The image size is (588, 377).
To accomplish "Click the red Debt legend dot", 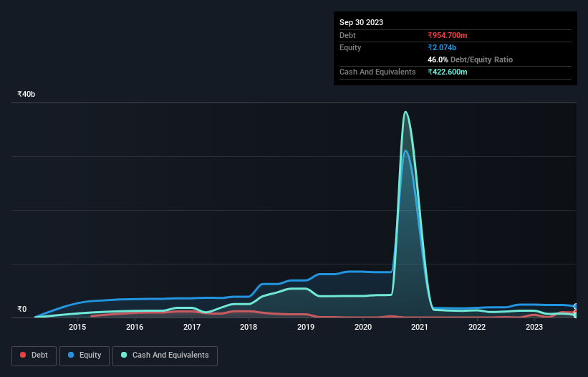I will 23,355.
